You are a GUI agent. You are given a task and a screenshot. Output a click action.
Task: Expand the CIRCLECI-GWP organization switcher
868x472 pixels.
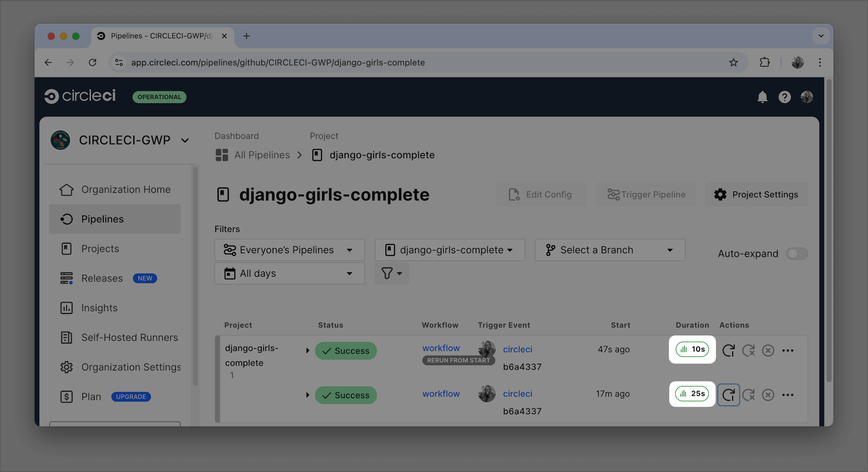pyautogui.click(x=185, y=140)
